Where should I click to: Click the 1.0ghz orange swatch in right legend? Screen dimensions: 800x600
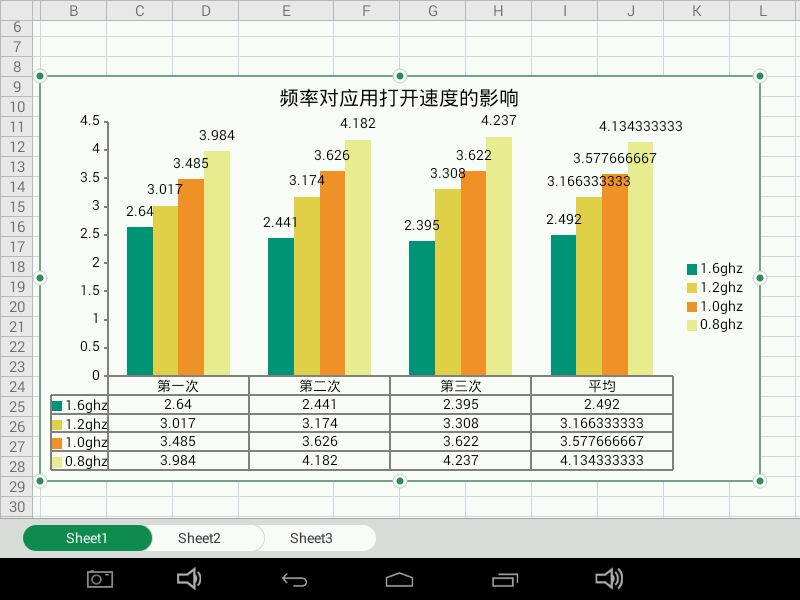tap(692, 307)
